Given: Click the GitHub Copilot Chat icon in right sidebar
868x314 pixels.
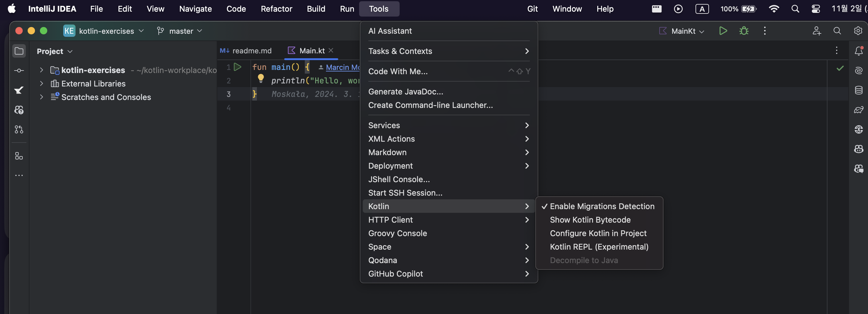Looking at the screenshot, I should pyautogui.click(x=858, y=169).
